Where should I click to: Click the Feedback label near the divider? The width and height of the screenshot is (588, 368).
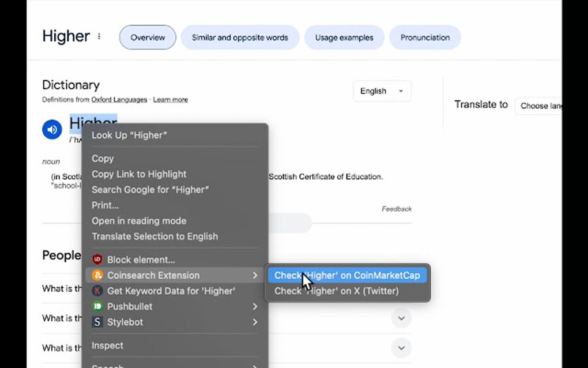pos(397,209)
